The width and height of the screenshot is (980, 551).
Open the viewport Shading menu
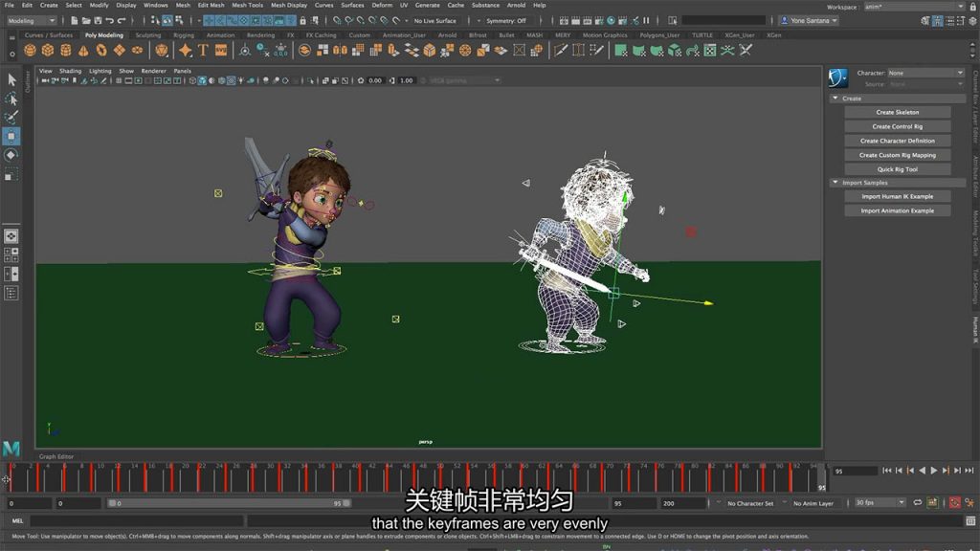(x=70, y=71)
